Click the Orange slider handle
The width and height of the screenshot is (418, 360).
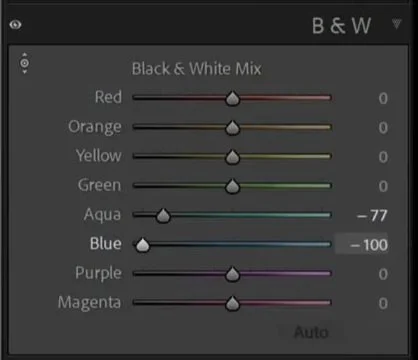pyautogui.click(x=232, y=128)
